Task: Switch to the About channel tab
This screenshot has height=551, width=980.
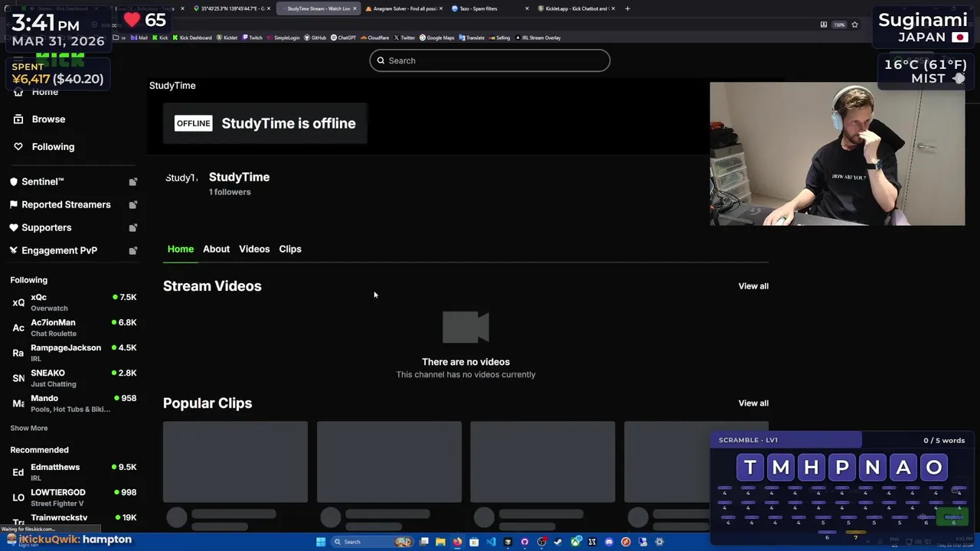Action: click(x=216, y=249)
